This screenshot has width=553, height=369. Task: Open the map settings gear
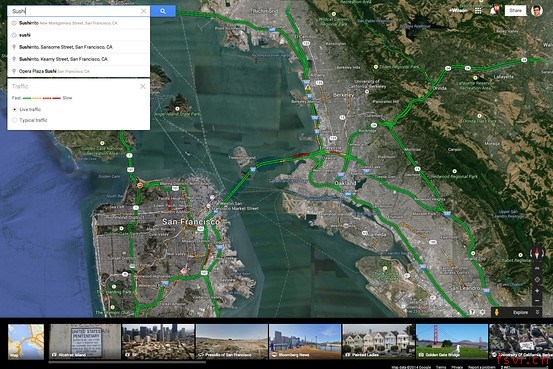tap(482, 312)
